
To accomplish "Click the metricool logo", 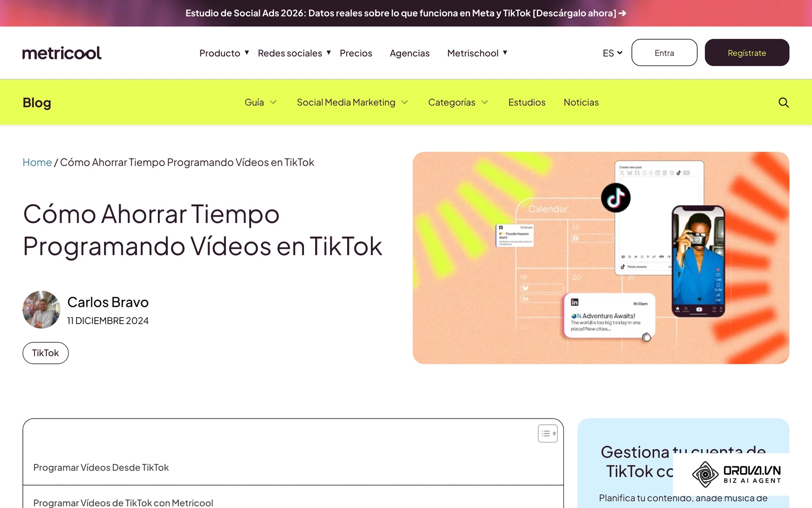I will 62,53.
